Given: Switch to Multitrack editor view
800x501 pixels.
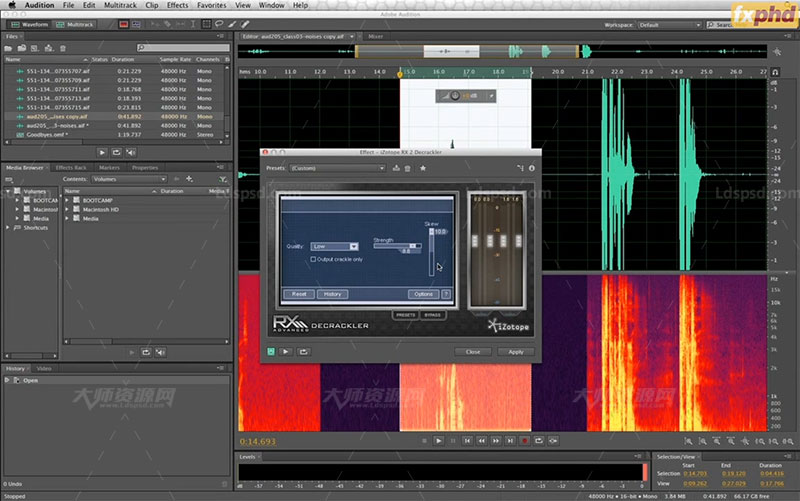Looking at the screenshot, I should point(74,24).
